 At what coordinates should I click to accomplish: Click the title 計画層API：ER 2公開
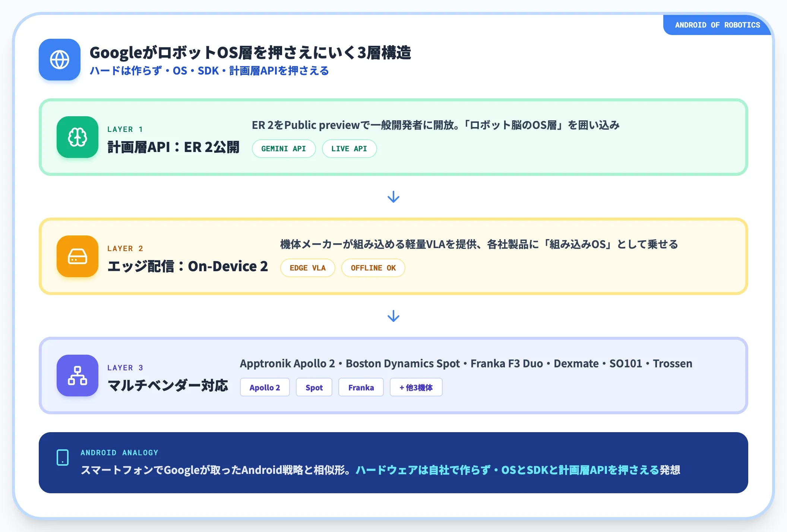click(x=173, y=147)
